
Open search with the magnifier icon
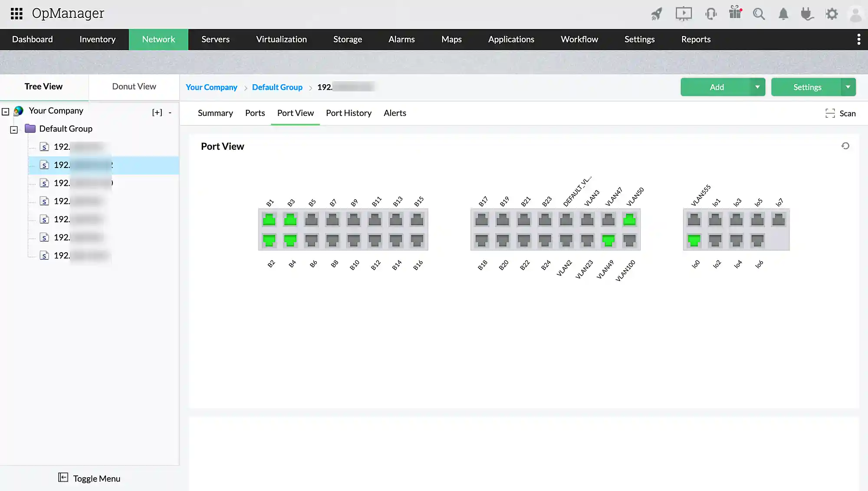(x=759, y=14)
